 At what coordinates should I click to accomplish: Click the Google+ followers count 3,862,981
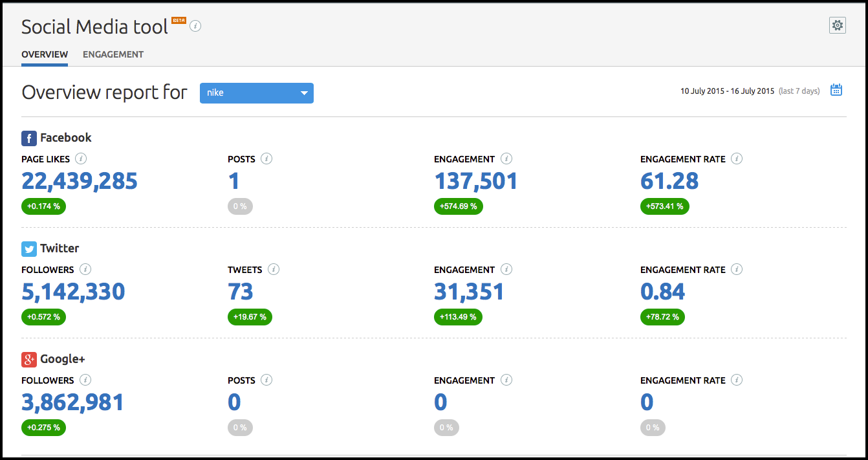(x=72, y=402)
